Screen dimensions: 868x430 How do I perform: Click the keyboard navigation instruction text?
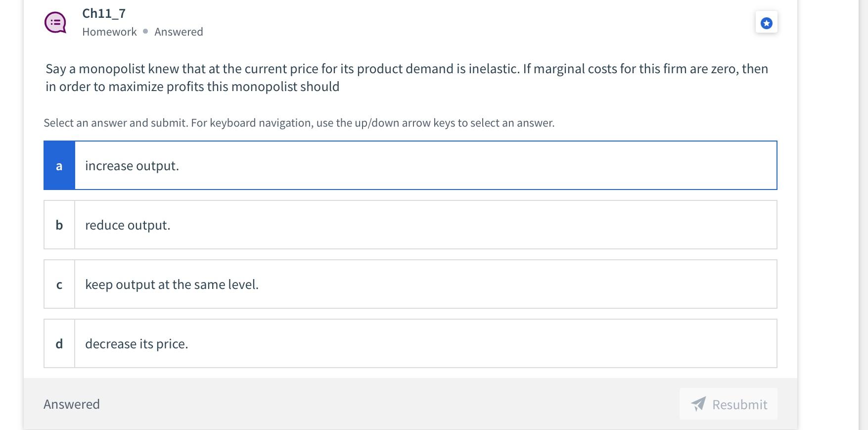pyautogui.click(x=299, y=123)
